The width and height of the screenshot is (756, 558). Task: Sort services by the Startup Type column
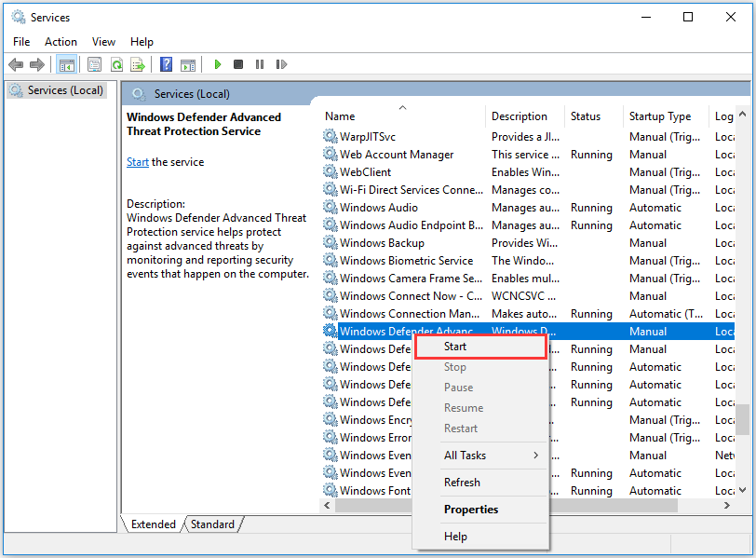coord(659,116)
